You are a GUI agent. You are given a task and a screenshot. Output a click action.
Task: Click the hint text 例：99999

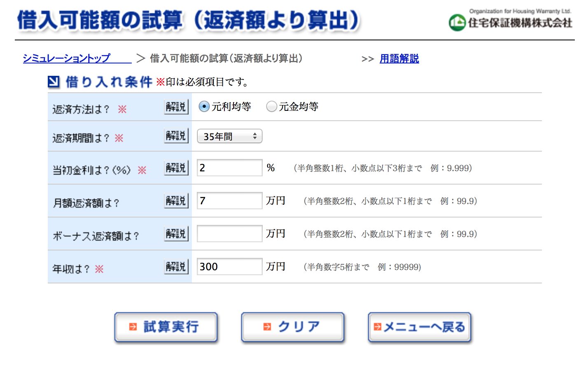(399, 267)
